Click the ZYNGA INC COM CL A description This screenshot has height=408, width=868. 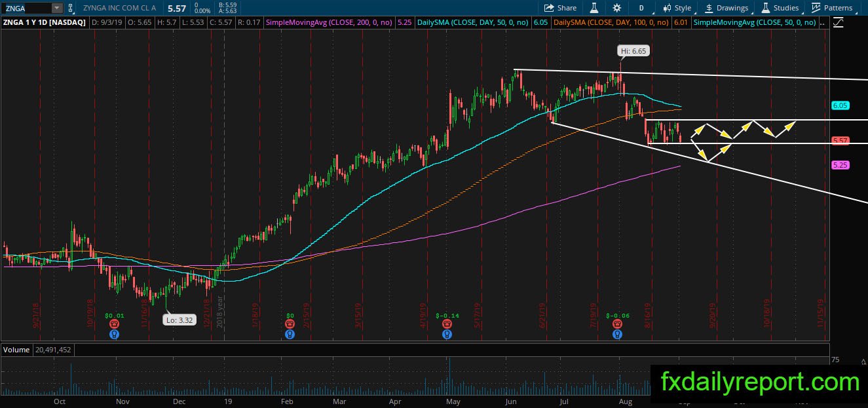[x=119, y=8]
